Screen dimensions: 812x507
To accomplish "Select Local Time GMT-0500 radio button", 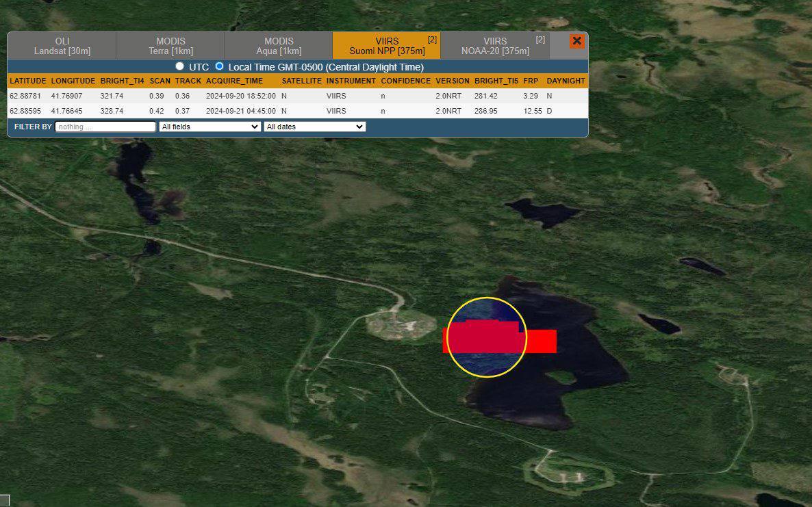I will pyautogui.click(x=220, y=66).
